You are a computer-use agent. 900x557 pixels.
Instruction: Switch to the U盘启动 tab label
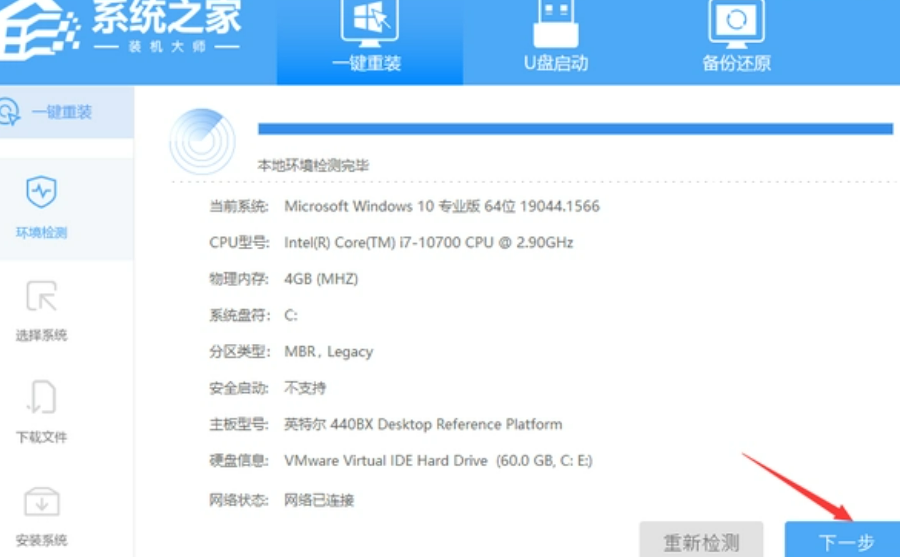click(555, 63)
